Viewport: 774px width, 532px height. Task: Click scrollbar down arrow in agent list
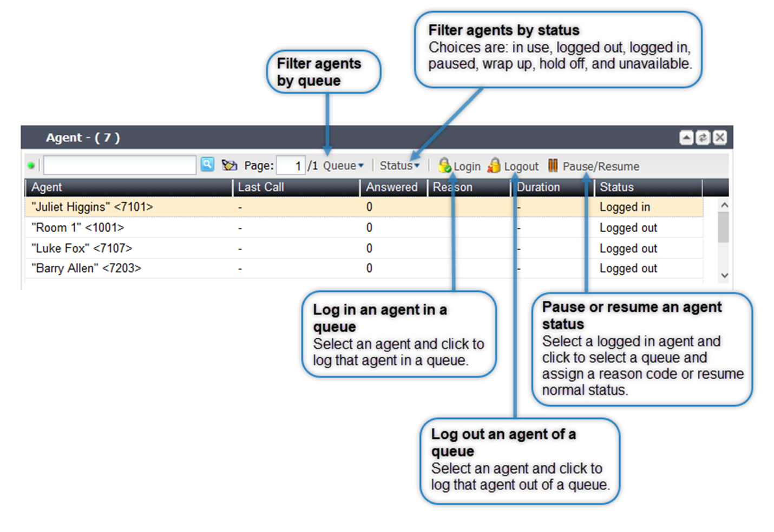click(x=724, y=275)
